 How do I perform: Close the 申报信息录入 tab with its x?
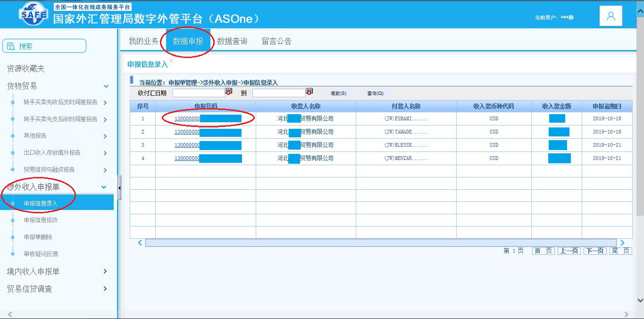(x=171, y=61)
